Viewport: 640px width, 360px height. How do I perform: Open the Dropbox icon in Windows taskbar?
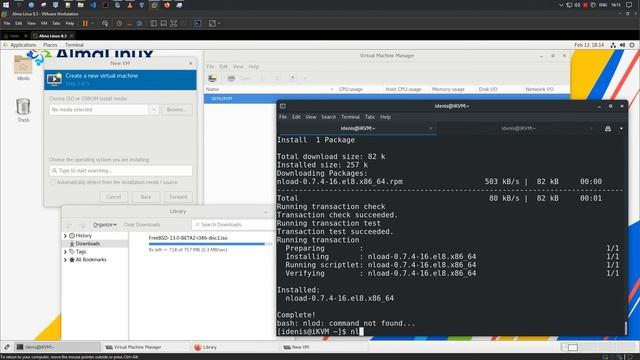(x=142, y=5)
